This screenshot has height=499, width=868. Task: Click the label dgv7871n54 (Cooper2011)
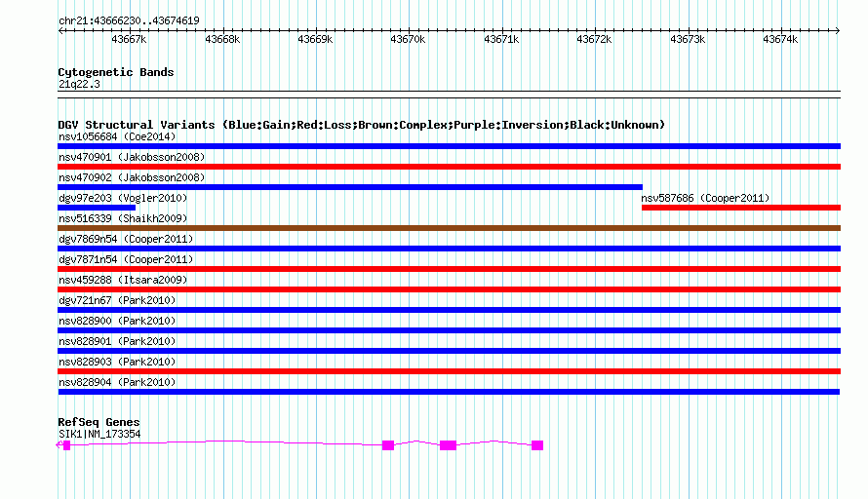click(x=126, y=259)
